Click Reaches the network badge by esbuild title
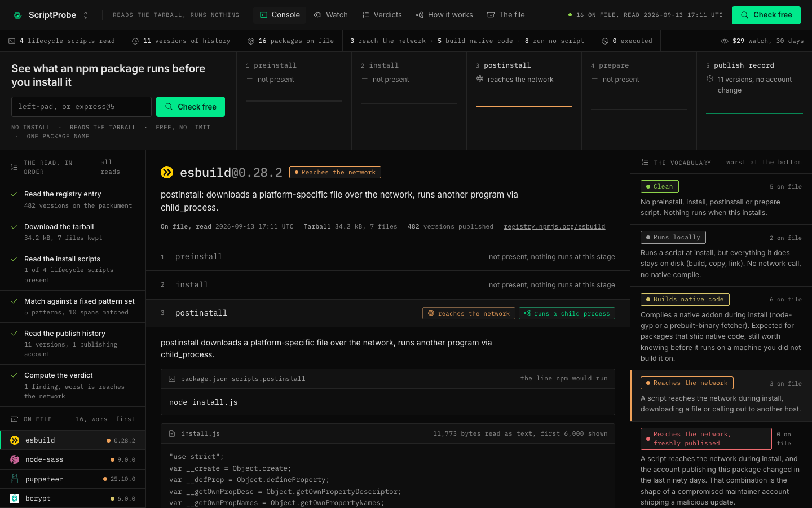Image resolution: width=812 pixels, height=508 pixels. click(335, 172)
